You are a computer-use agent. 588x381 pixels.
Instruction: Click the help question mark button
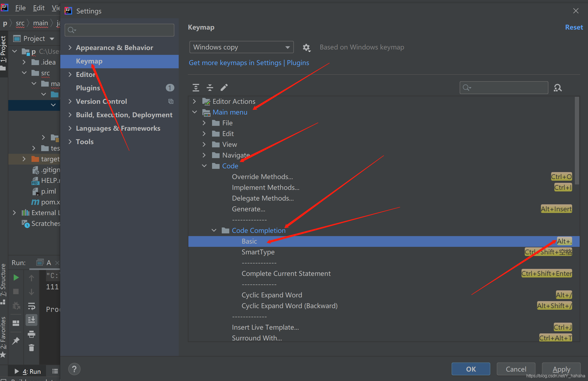point(74,369)
